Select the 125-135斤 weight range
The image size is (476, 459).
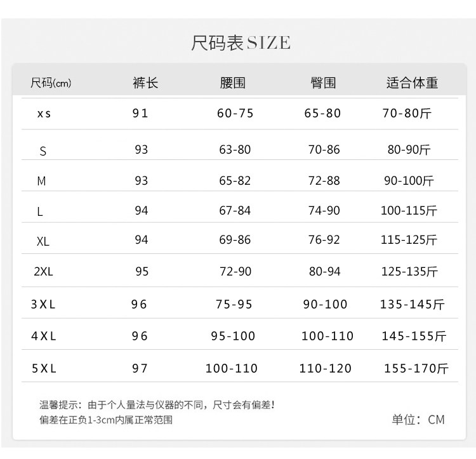(409, 272)
